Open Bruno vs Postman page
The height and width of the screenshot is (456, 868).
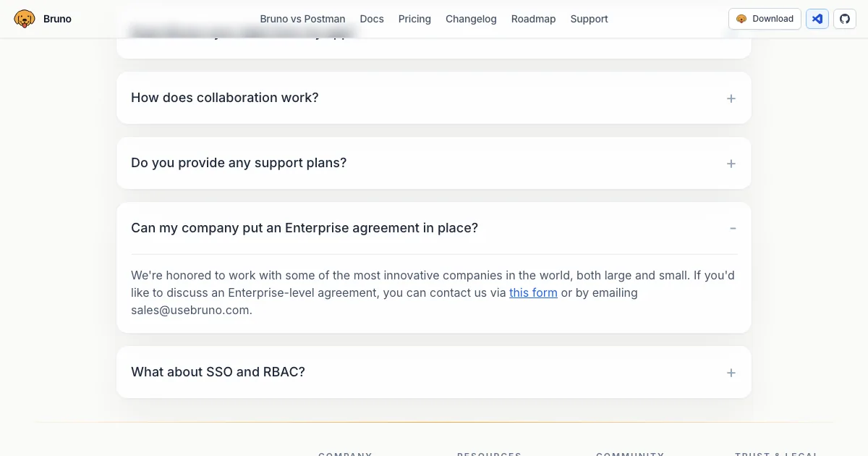point(302,19)
